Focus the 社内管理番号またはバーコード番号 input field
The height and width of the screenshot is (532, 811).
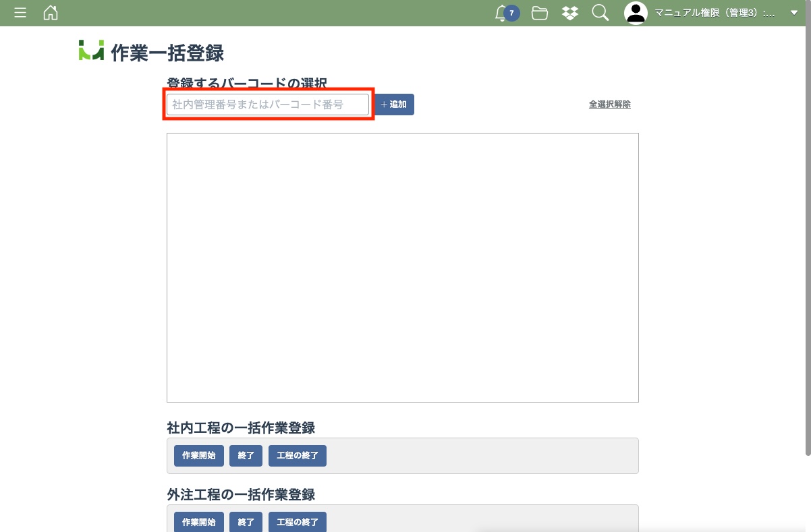click(x=267, y=105)
